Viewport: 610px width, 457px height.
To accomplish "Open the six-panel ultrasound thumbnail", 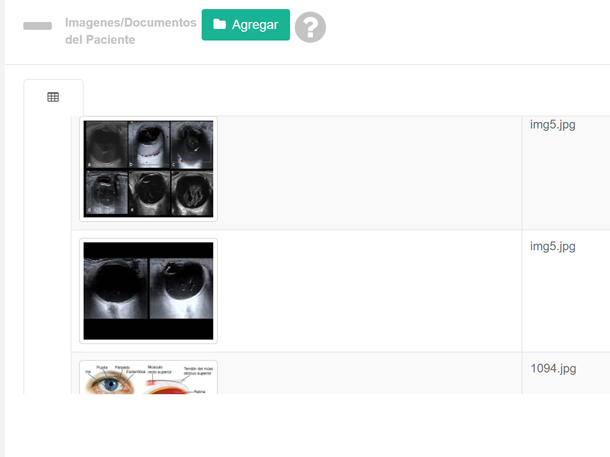I will 148,169.
